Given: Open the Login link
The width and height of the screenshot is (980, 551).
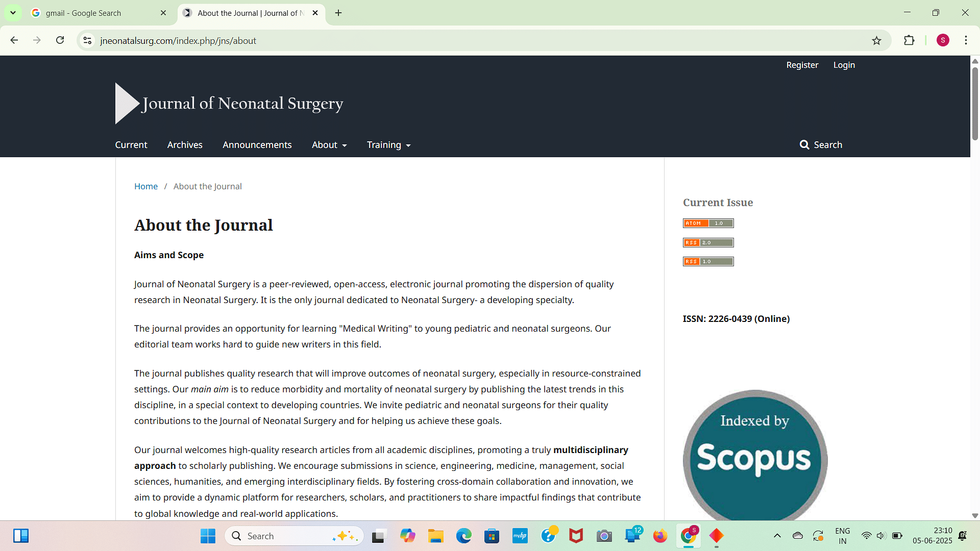Looking at the screenshot, I should click(x=844, y=65).
